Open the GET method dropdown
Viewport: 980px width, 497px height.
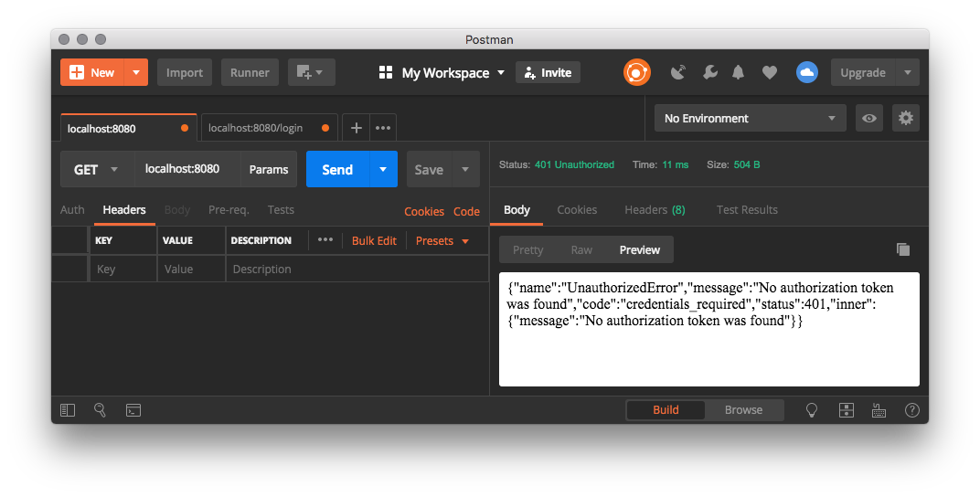click(x=98, y=169)
